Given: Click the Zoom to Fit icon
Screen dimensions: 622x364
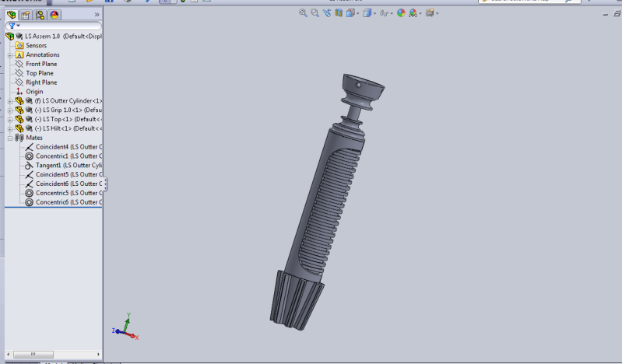Looking at the screenshot, I should coord(303,13).
